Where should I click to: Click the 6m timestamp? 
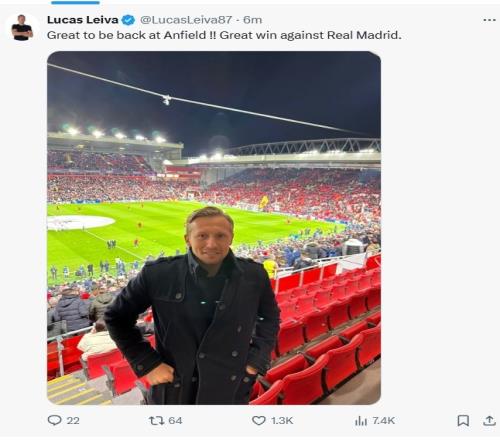pos(252,20)
